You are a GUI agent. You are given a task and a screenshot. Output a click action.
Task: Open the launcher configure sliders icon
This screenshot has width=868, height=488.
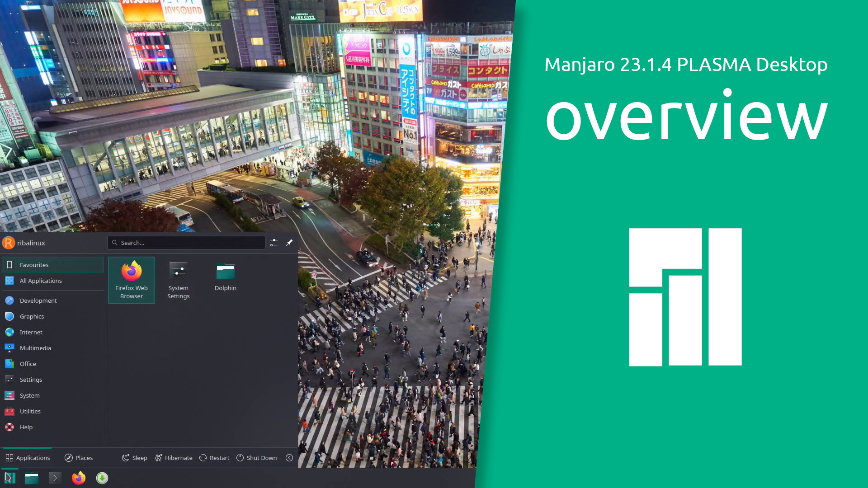click(274, 243)
